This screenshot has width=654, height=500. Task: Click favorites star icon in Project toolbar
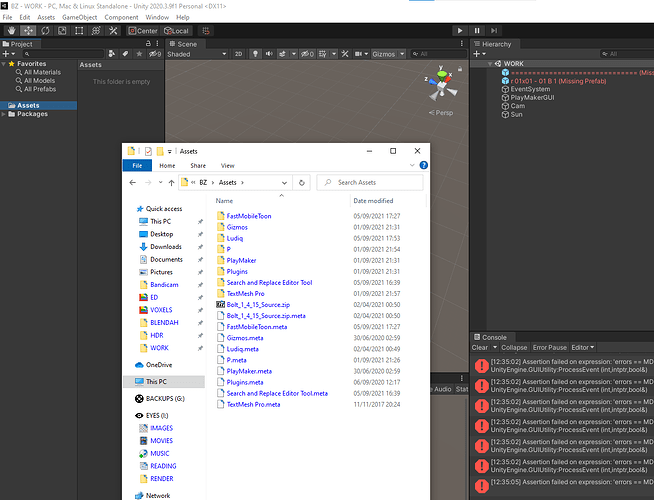(x=139, y=54)
